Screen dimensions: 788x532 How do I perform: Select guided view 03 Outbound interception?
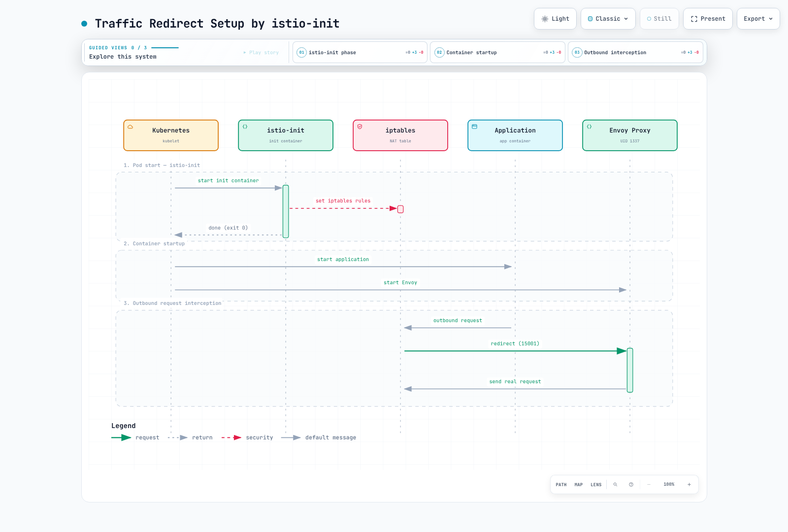(635, 52)
